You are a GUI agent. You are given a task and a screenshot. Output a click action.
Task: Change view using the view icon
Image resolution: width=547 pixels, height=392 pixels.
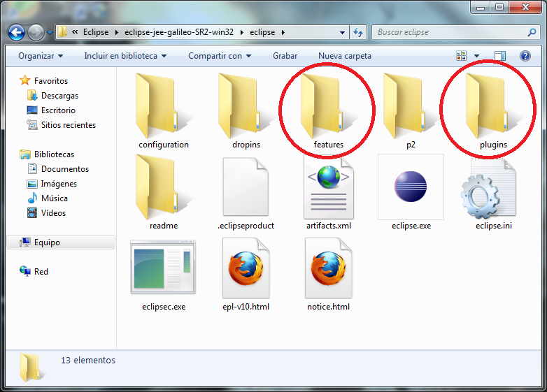pyautogui.click(x=461, y=55)
